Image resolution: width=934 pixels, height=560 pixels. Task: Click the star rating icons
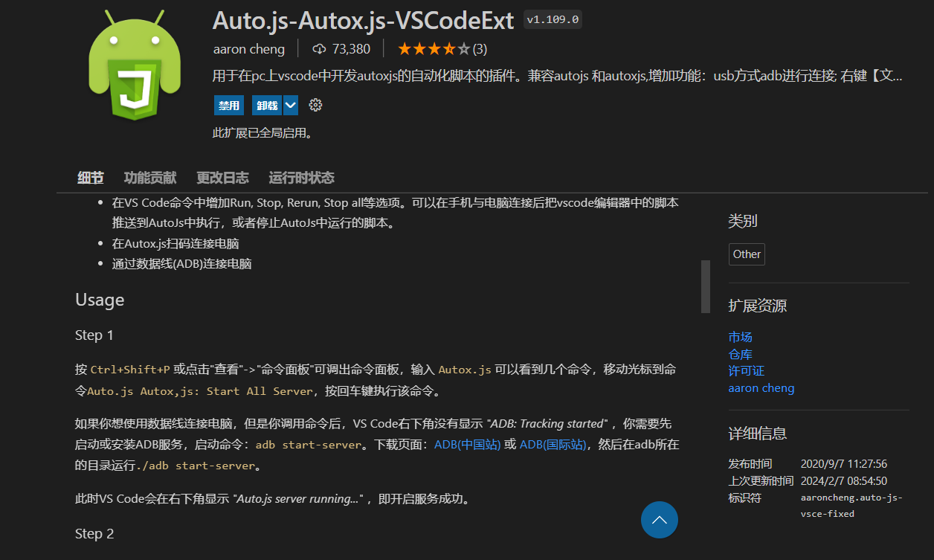pyautogui.click(x=434, y=49)
